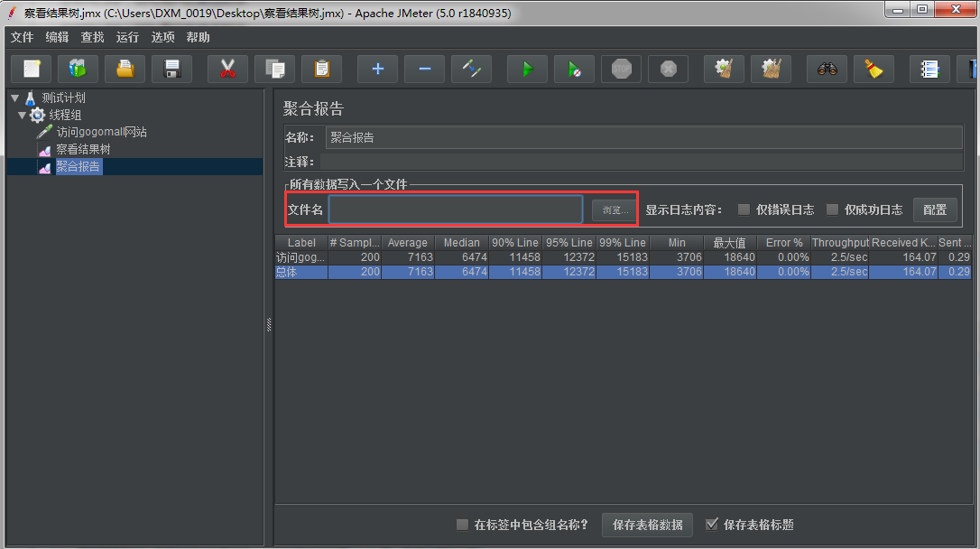Click the Average column header
The image size is (980, 549).
[x=408, y=243]
